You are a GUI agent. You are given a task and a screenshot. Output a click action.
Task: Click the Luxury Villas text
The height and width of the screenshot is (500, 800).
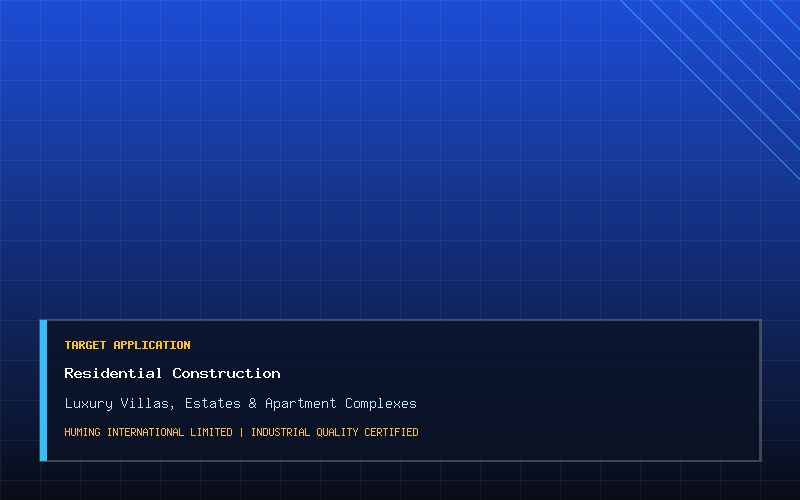click(119, 404)
